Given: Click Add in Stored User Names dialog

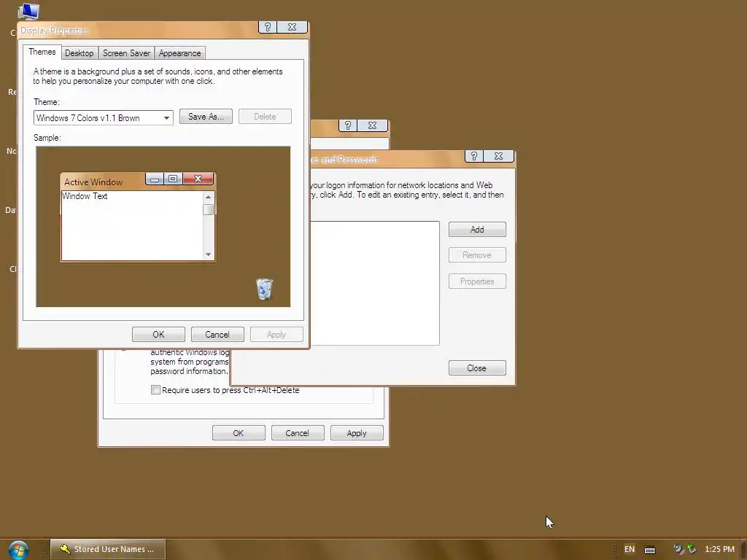Looking at the screenshot, I should tap(477, 230).
